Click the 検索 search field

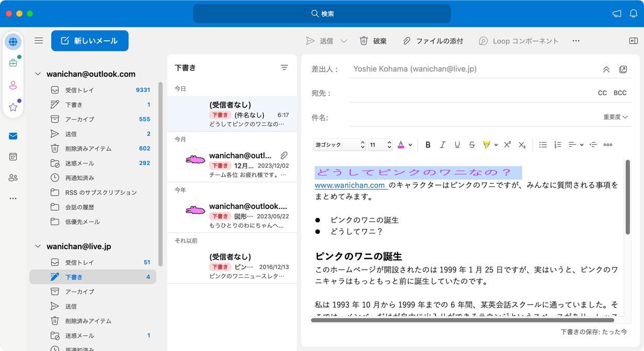[322, 14]
